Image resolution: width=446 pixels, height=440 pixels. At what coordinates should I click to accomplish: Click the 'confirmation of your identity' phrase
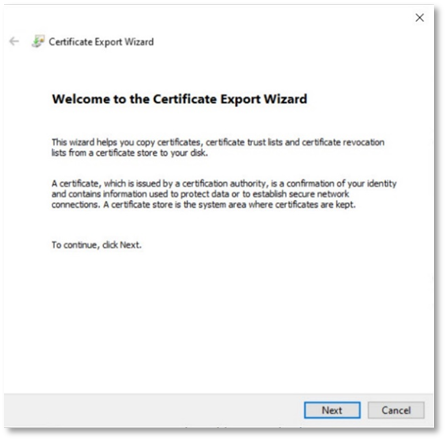tap(342, 183)
